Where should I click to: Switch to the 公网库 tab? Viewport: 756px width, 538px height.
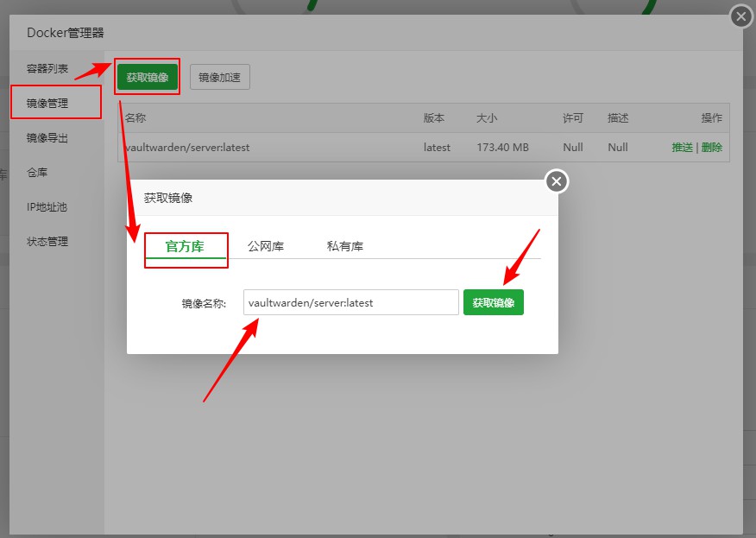[266, 246]
